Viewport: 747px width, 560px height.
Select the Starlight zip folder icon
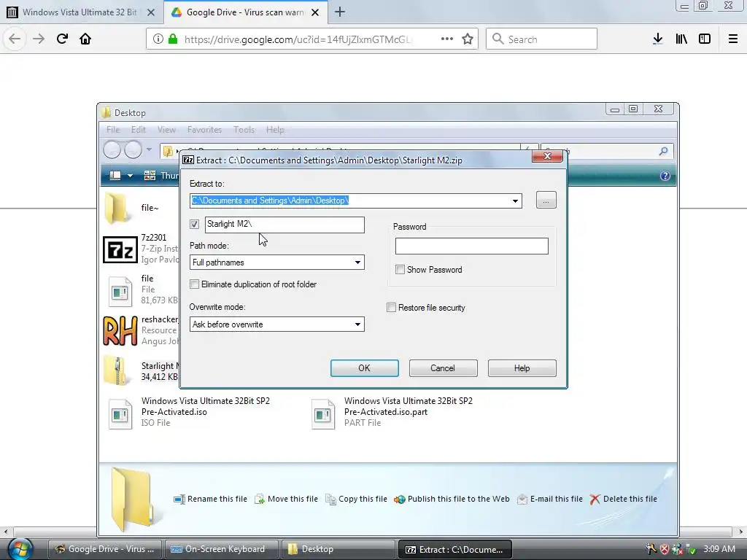117,370
